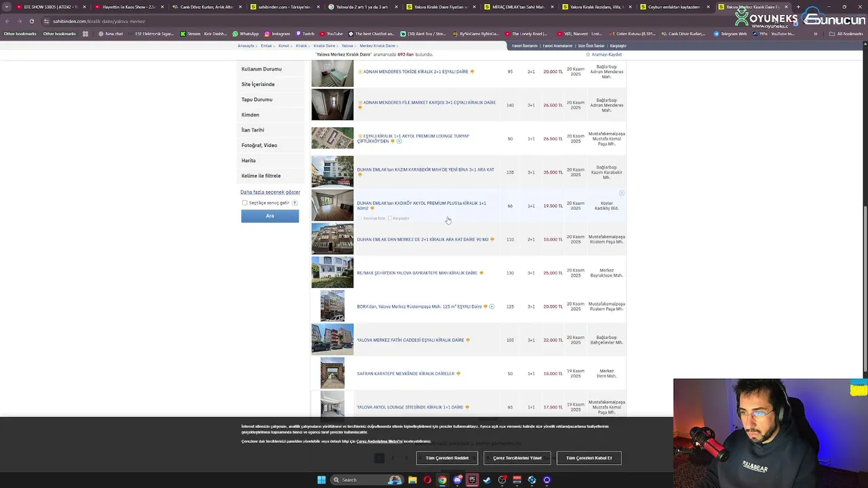The height and width of the screenshot is (488, 868).
Task: Select 35.000 TL price text
Action: (553, 172)
